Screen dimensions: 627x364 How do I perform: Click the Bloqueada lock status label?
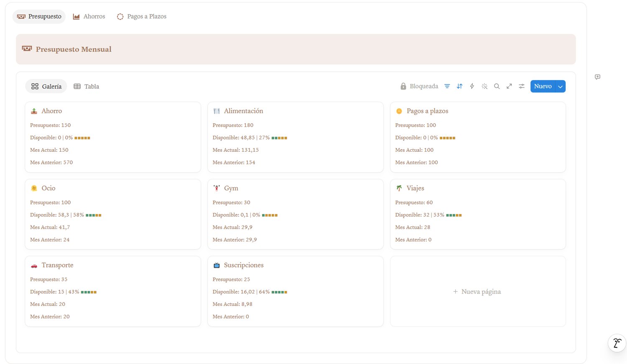[424, 87]
